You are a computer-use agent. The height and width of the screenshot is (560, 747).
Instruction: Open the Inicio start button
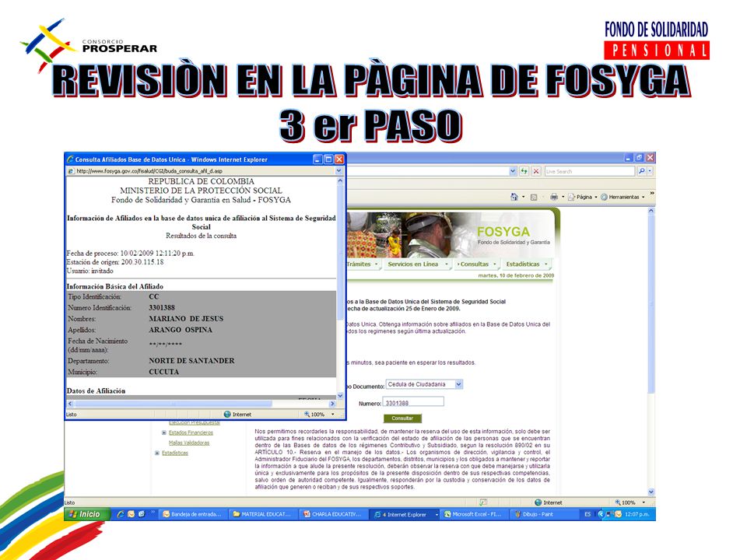(x=86, y=514)
